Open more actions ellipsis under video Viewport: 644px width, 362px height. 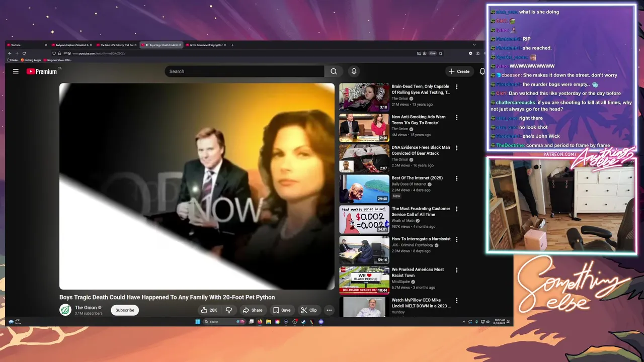click(x=329, y=310)
